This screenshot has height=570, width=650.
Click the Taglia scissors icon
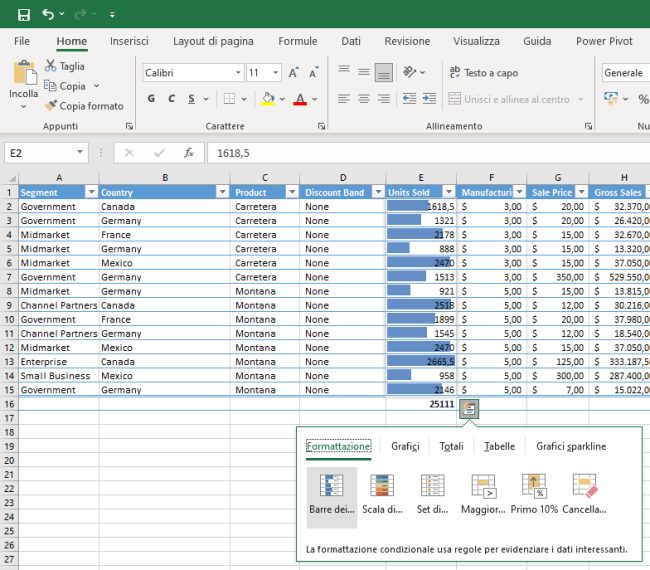51,66
